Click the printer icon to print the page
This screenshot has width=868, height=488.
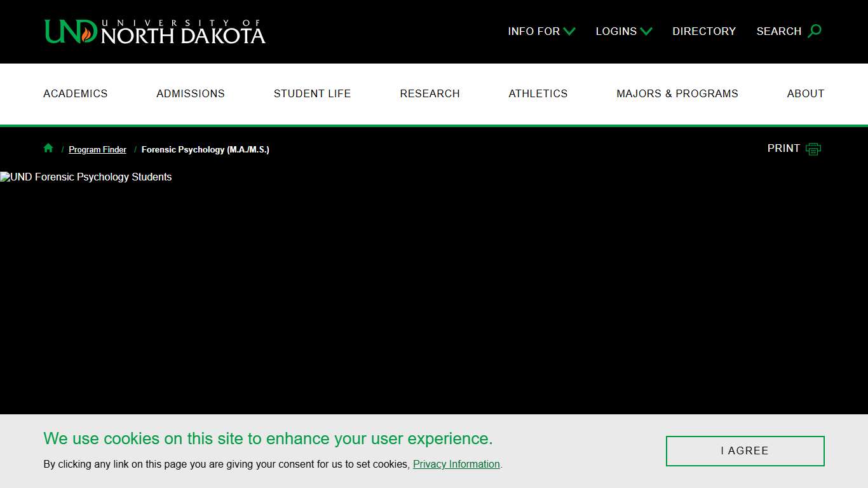(813, 148)
